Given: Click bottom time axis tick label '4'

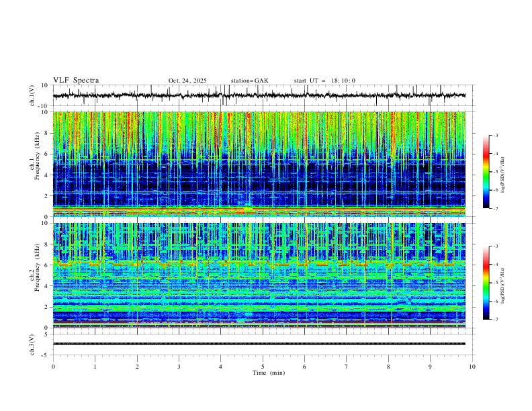Looking at the screenshot, I should (220, 367).
